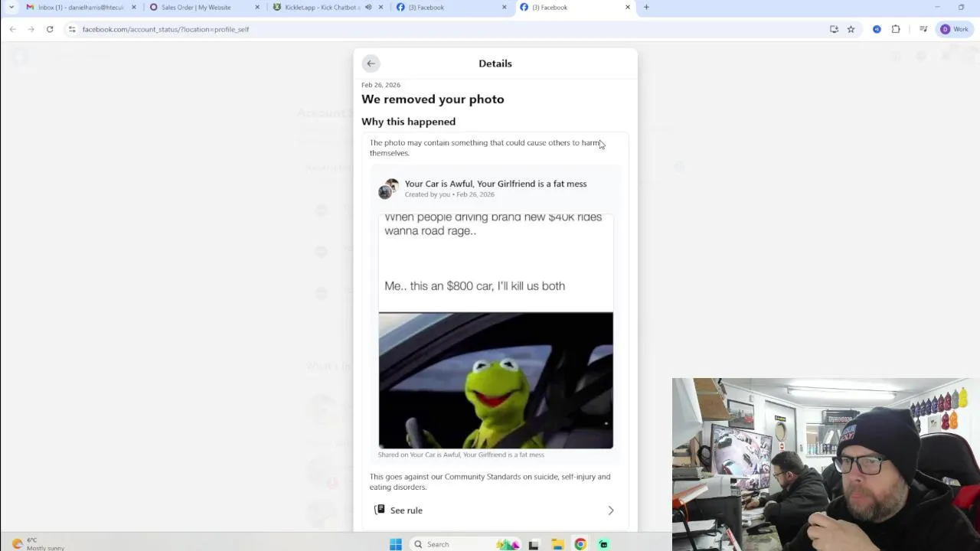Open the Windows Start menu
The width and height of the screenshot is (980, 551).
click(396, 544)
